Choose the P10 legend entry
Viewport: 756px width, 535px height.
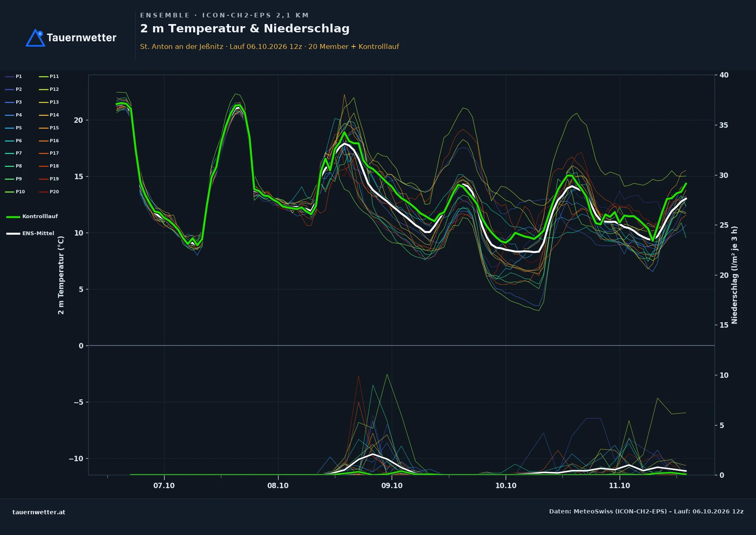(x=15, y=192)
